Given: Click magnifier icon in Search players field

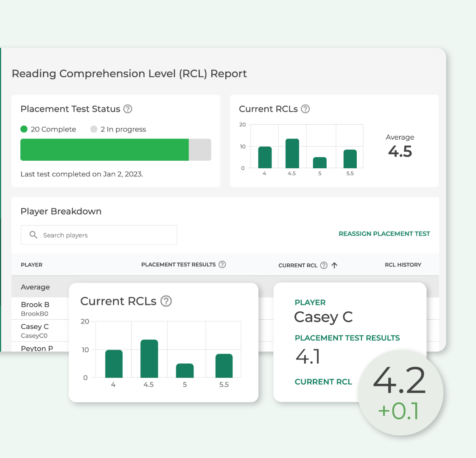Looking at the screenshot, I should (34, 235).
